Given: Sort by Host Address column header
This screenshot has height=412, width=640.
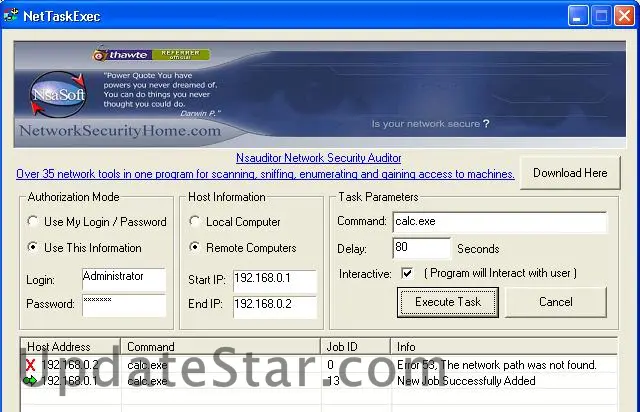Looking at the screenshot, I should (x=70, y=347).
